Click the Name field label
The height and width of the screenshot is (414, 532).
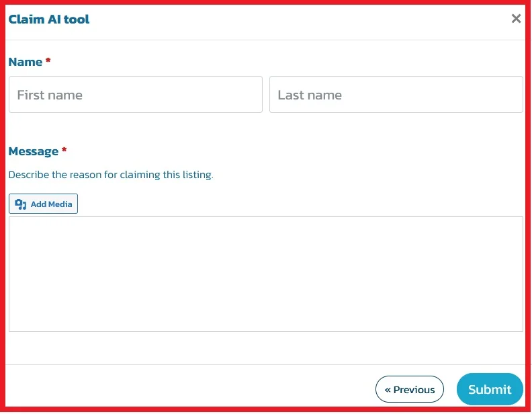click(x=26, y=62)
